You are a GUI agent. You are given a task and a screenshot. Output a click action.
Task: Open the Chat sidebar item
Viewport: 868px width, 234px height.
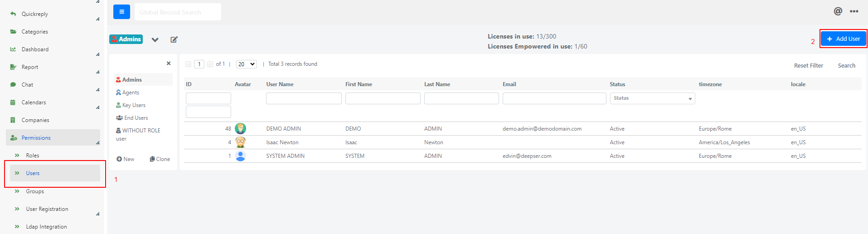[x=27, y=85]
